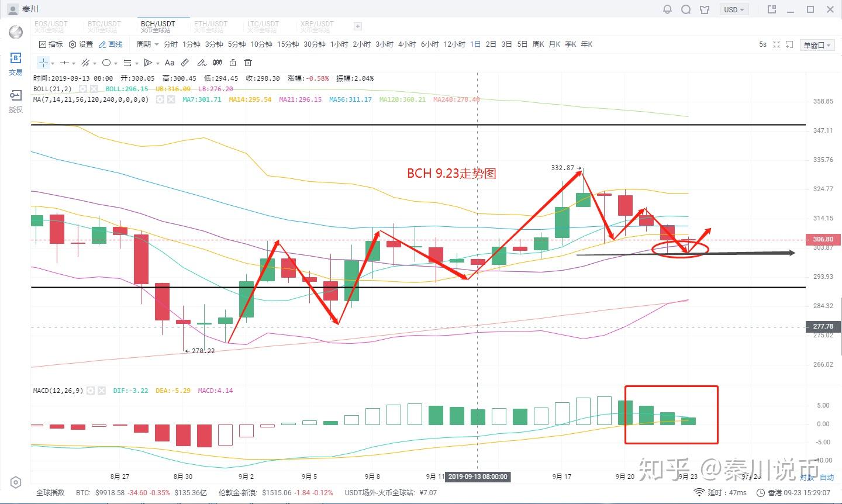The width and height of the screenshot is (842, 504).
Task: Open the 单窗口 window layout dropdown
Action: pyautogui.click(x=817, y=45)
